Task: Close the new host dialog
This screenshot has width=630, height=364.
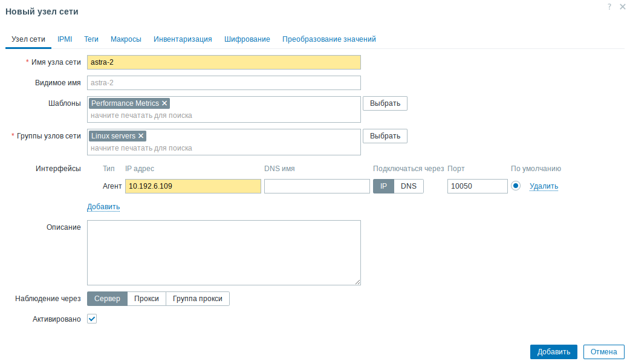Action: (x=623, y=7)
